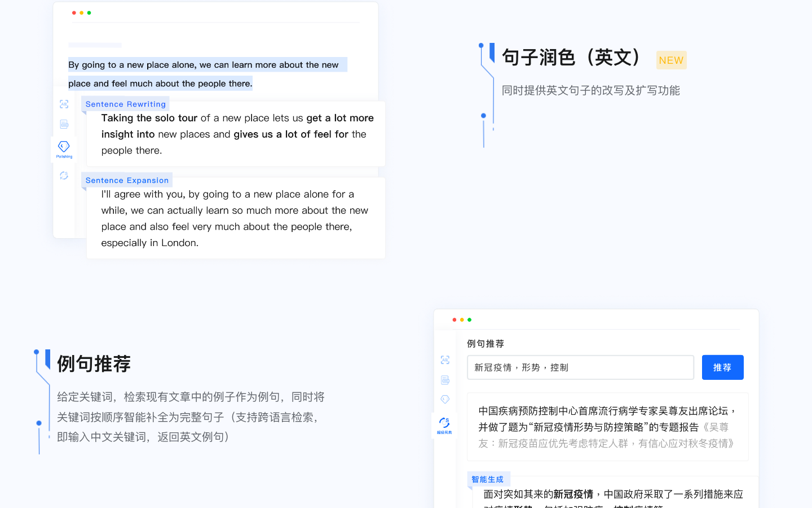This screenshot has width=812, height=508.
Task: Choose the "Taking the solo tour" rewrite result
Action: [x=237, y=134]
